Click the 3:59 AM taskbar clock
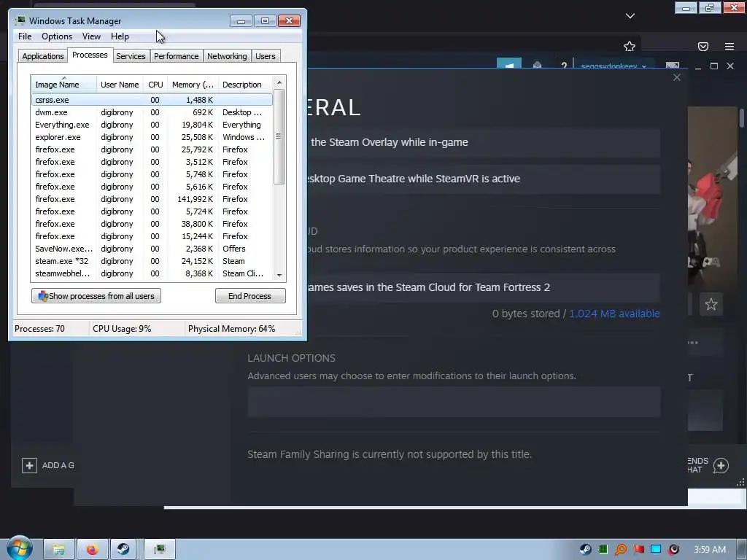Image resolution: width=747 pixels, height=560 pixels. pos(709,550)
